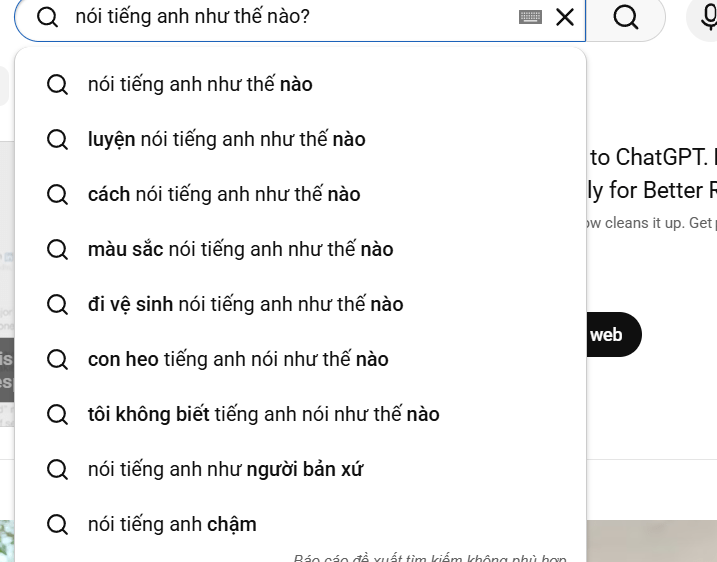Clear the search query with X icon
This screenshot has width=717, height=562.
(x=565, y=17)
